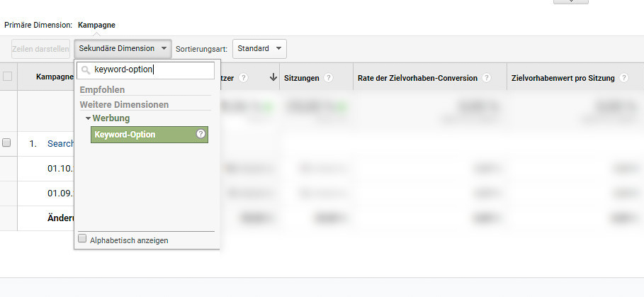This screenshot has width=644, height=297.
Task: Click help icon for Zielvorhabenwert pro Sitzung
Action: click(x=623, y=78)
